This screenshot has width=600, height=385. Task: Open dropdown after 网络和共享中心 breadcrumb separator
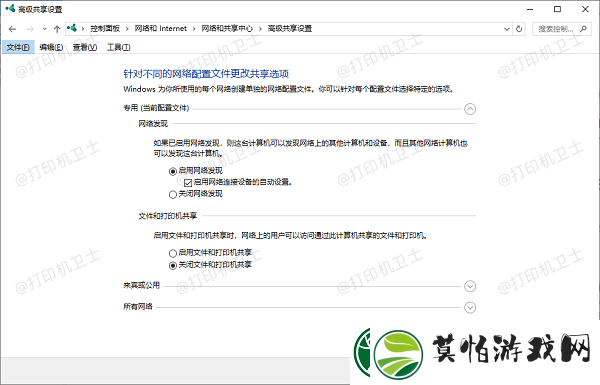[260, 29]
